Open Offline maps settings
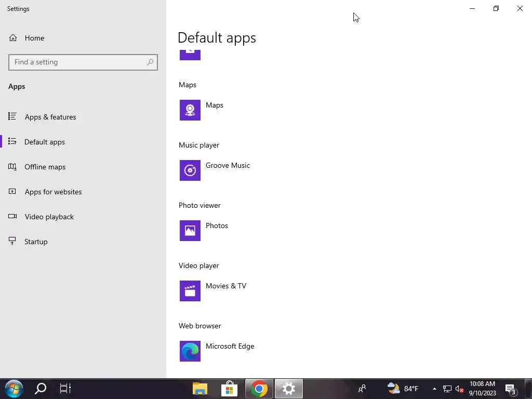The height and width of the screenshot is (399, 532). 83,167
